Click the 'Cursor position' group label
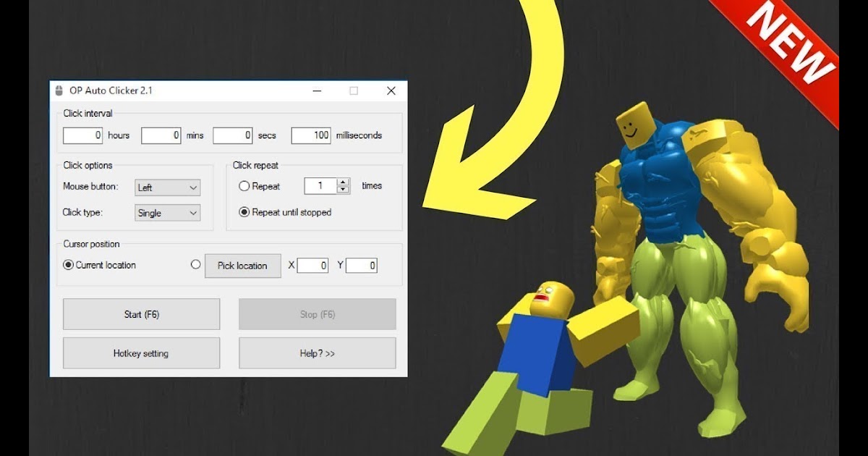 click(91, 244)
